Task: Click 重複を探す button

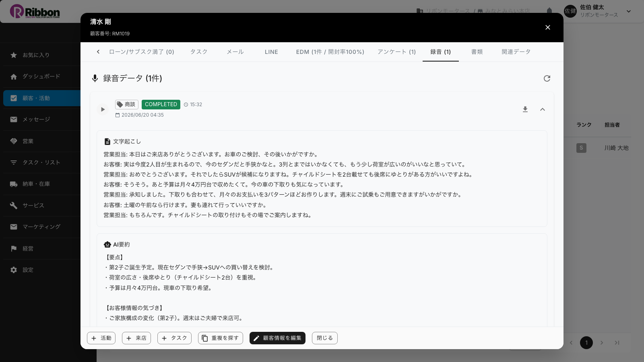Action: pos(221,338)
